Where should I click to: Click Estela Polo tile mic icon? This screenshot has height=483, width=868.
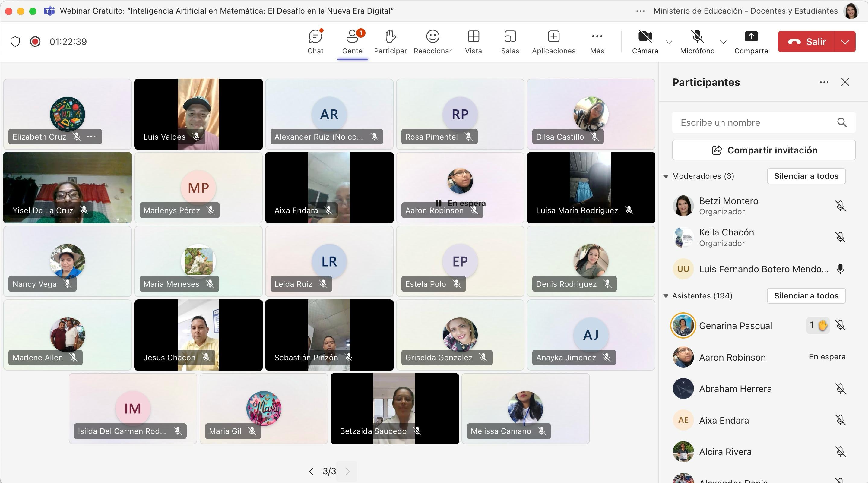pyautogui.click(x=457, y=284)
